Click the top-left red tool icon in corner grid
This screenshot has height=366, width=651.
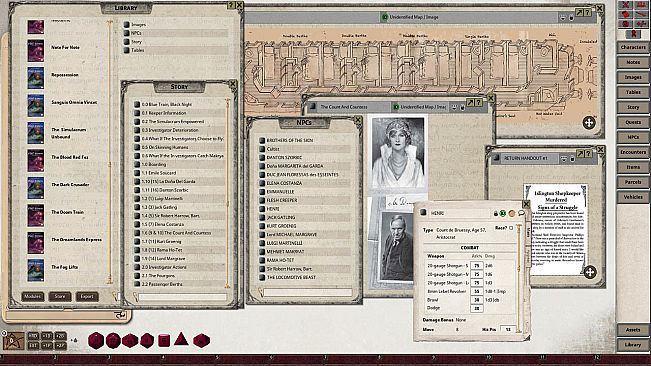pyautogui.click(x=626, y=5)
